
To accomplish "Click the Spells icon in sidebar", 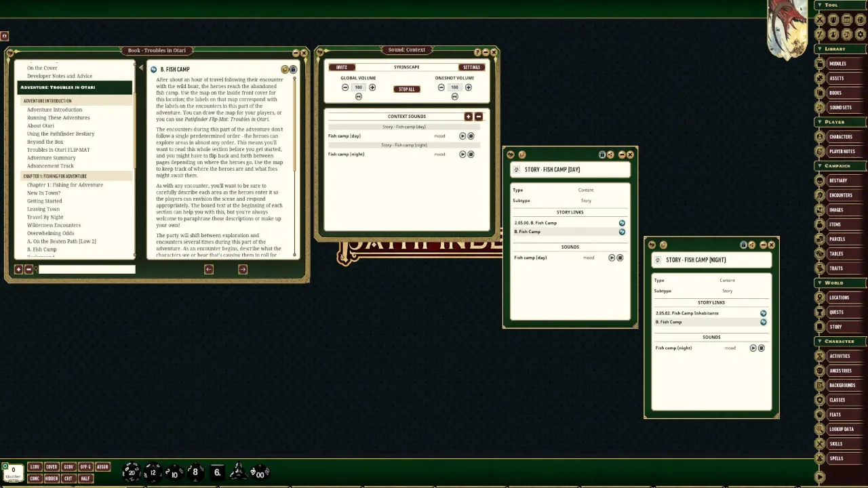I will 820,458.
